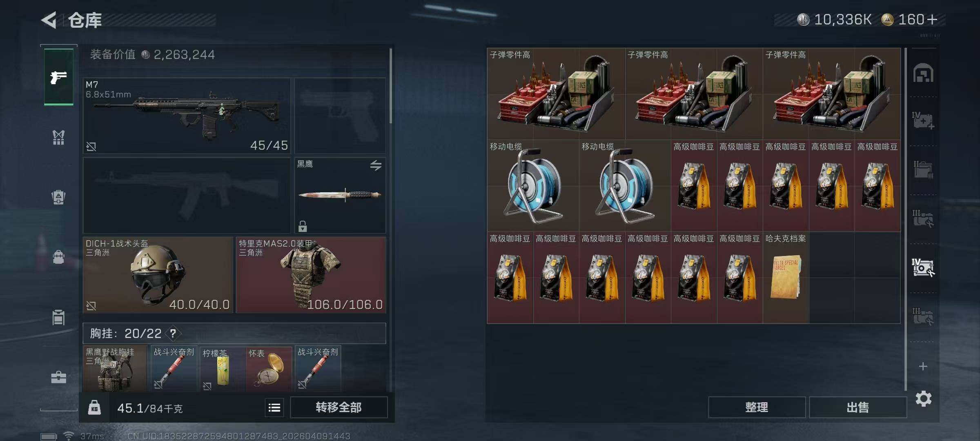Viewport: 980px width, 441px height.
Task: Open the medical briefcase category icon
Action: point(58,377)
